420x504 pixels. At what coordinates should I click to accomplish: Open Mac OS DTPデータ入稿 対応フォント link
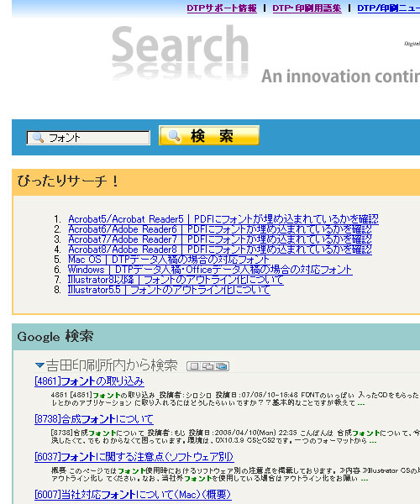point(168,260)
